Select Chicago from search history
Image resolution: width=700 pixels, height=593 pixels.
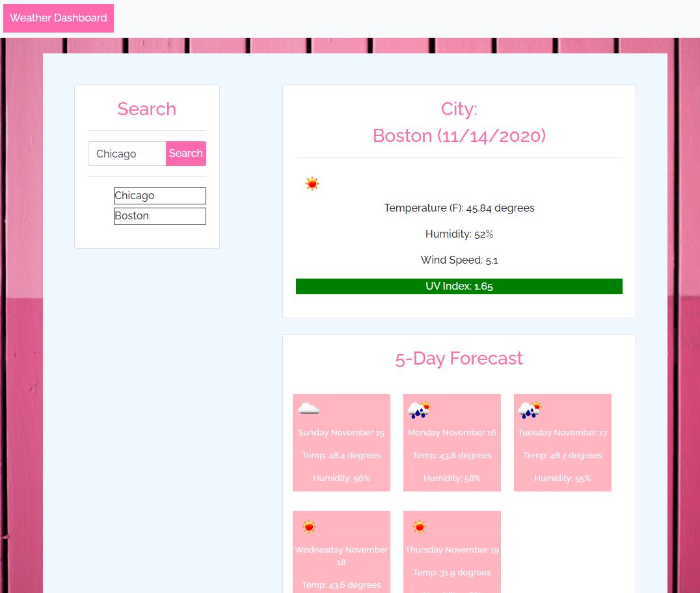(159, 196)
